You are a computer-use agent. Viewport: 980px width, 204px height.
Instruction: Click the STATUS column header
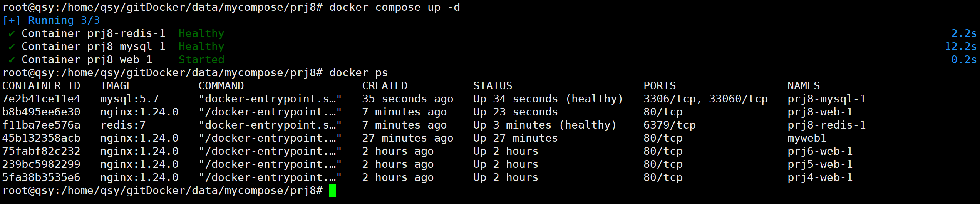click(x=493, y=86)
